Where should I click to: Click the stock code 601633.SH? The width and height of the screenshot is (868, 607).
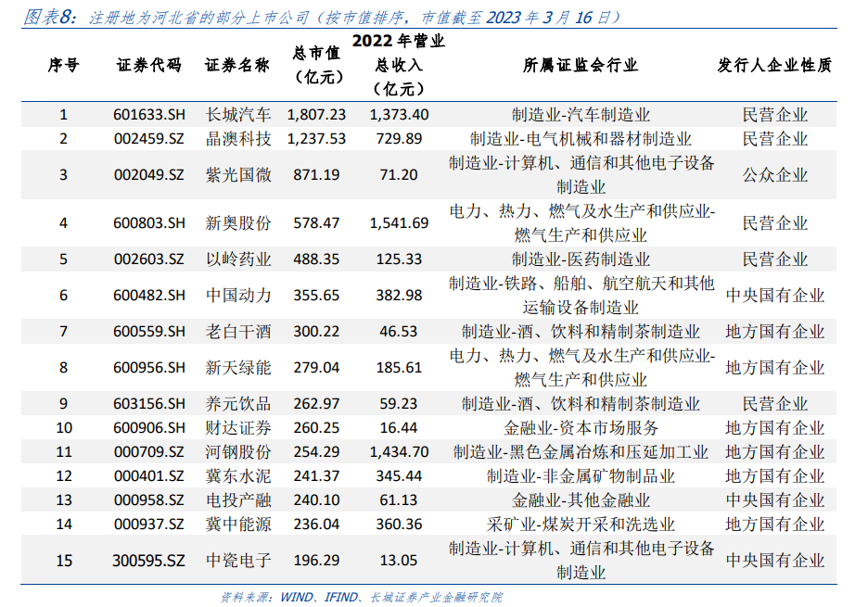coord(149,115)
